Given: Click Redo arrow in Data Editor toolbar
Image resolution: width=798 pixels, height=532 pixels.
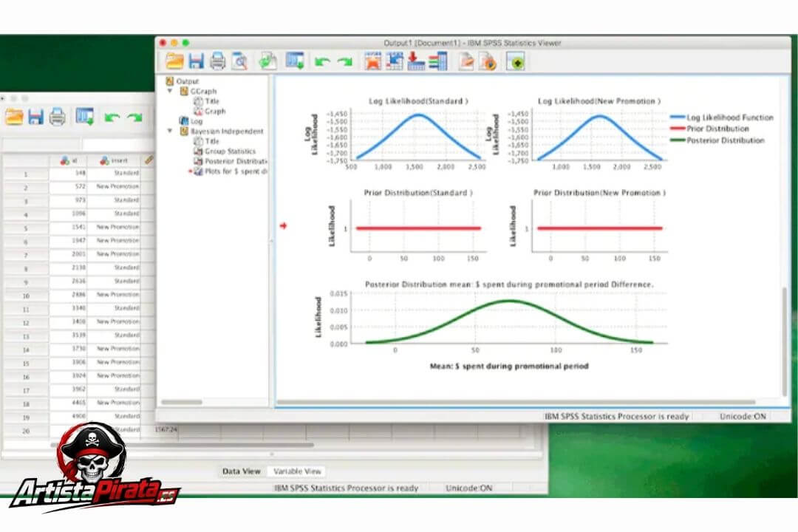Looking at the screenshot, I should pyautogui.click(x=134, y=117).
